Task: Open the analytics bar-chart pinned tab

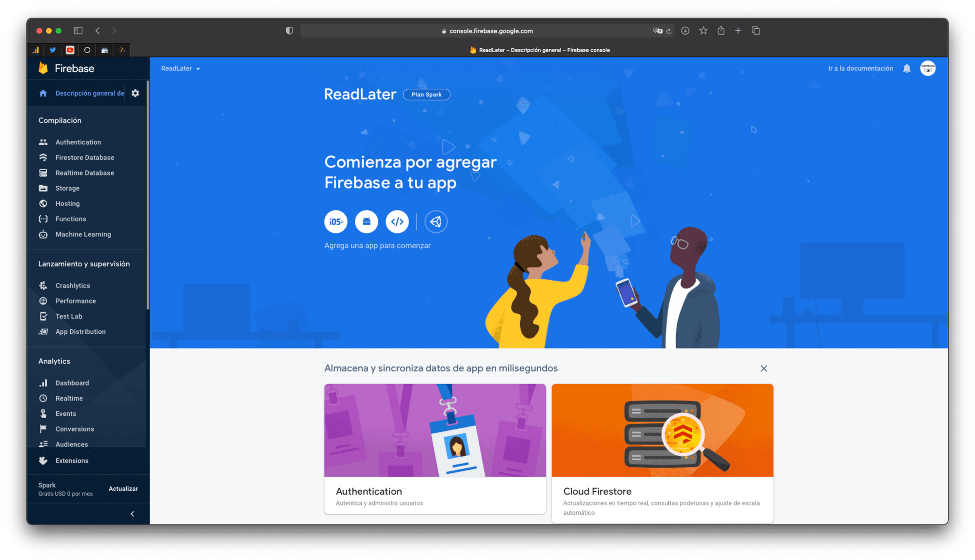Action: pyautogui.click(x=36, y=50)
